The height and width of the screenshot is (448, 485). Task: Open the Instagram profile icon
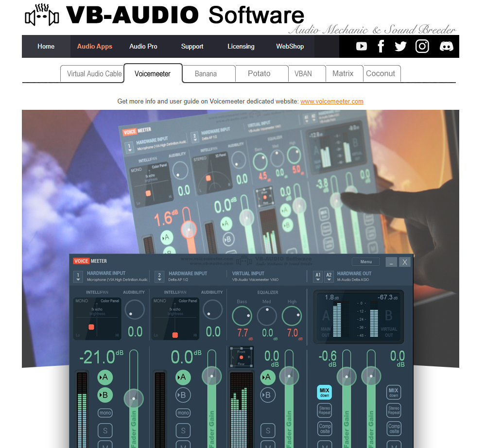click(422, 46)
